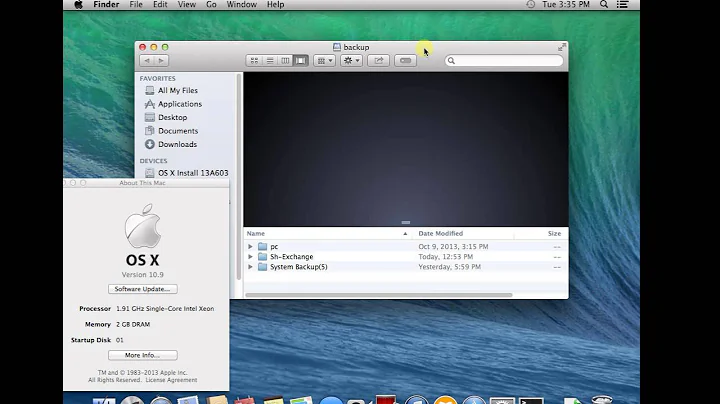Viewport: 720px width, 404px height.
Task: Switch to Cover Flow view
Action: coord(301,61)
